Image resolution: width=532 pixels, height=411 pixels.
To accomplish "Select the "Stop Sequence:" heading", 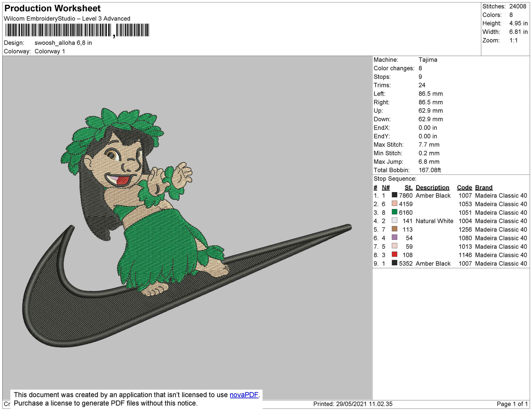I will 395,178.
